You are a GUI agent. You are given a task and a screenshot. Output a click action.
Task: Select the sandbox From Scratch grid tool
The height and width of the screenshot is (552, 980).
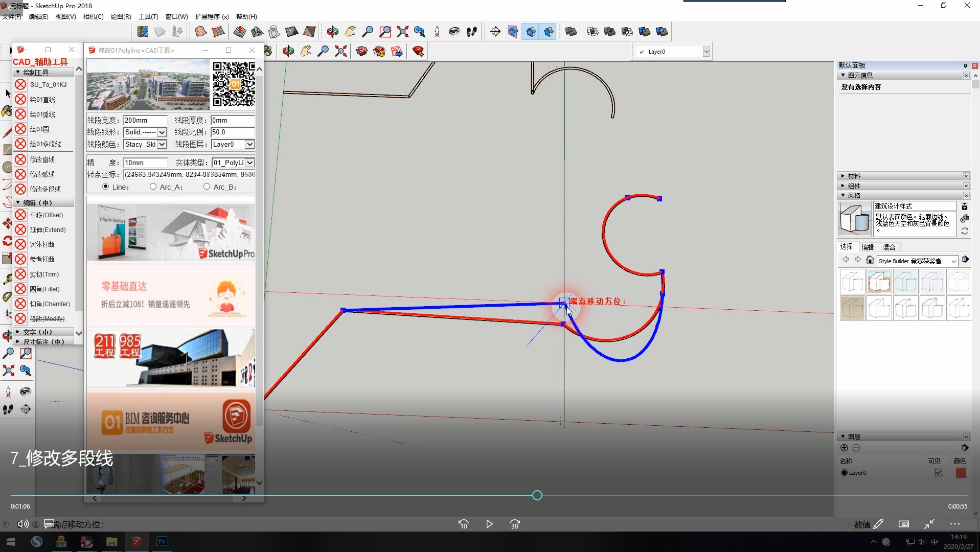pyautogui.click(x=218, y=32)
